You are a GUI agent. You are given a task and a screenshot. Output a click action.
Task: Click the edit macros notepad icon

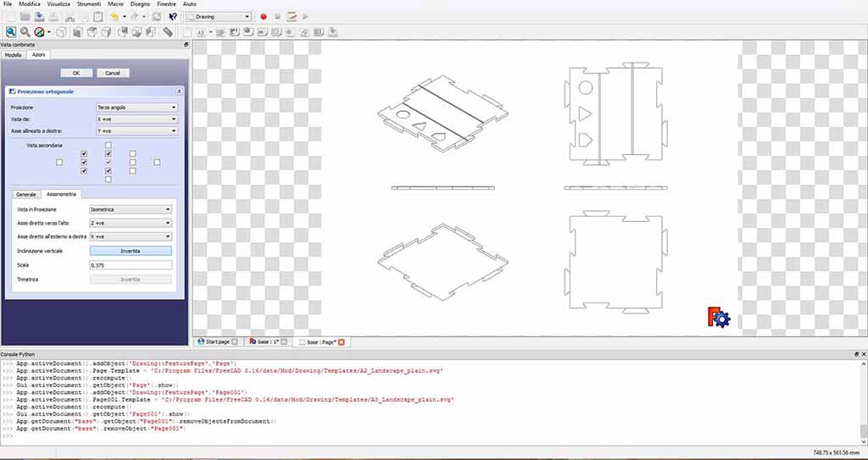tap(292, 17)
